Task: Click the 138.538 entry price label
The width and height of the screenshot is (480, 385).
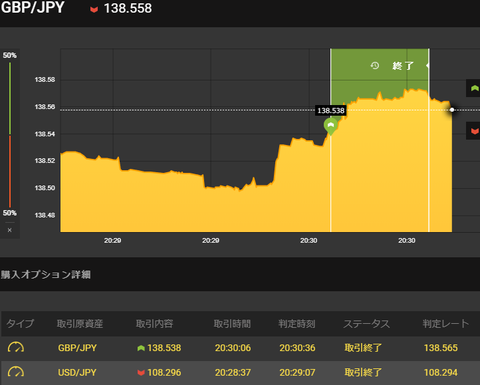Action: click(x=331, y=110)
